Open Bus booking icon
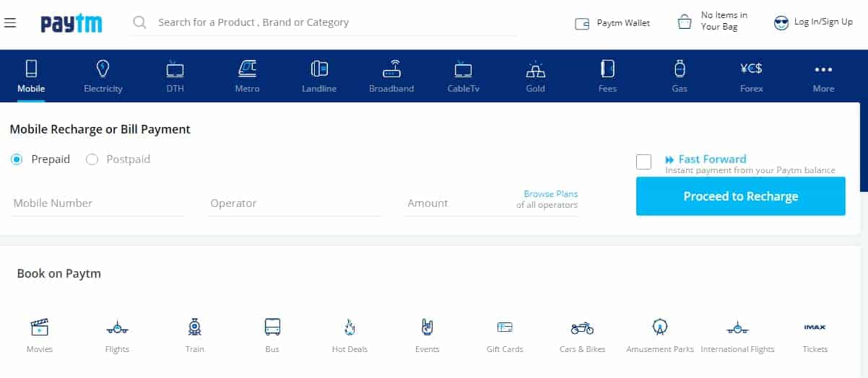The height and width of the screenshot is (378, 868). 272,328
